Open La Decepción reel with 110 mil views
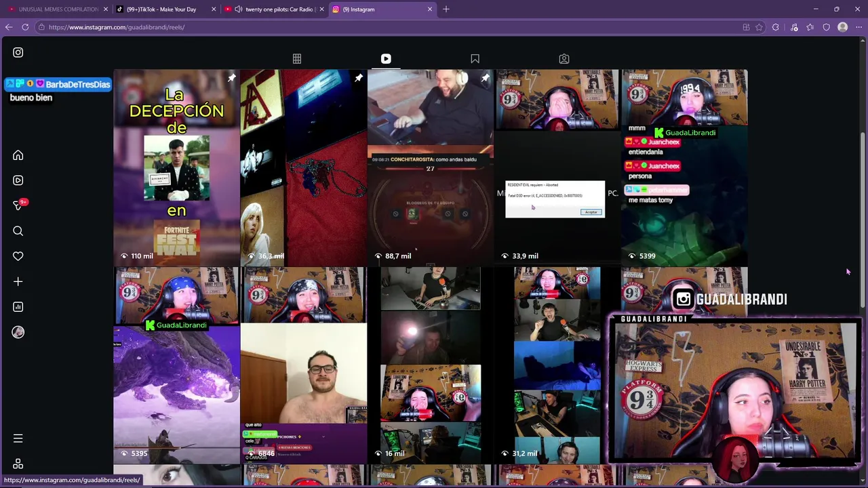Screen dimensions: 868x488 coord(176,167)
